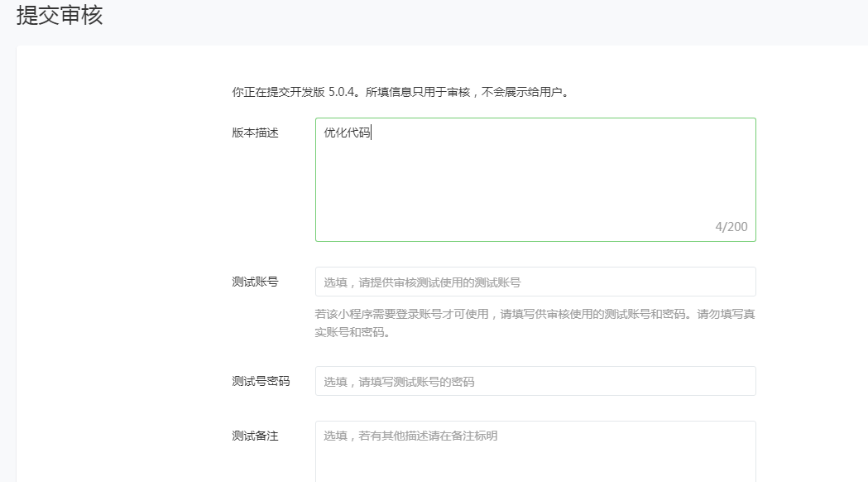
Task: Click placeholder 选填,若有其他描述请在备注标明
Action: (410, 436)
